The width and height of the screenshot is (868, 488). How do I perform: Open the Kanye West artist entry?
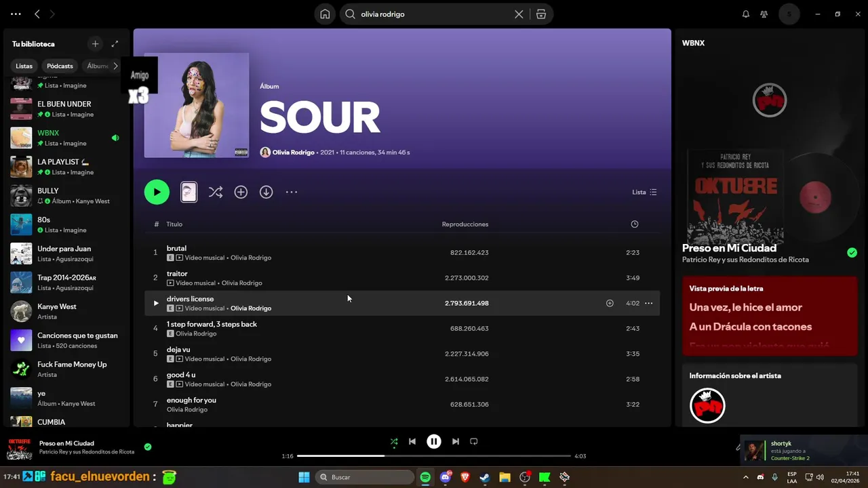[66, 311]
